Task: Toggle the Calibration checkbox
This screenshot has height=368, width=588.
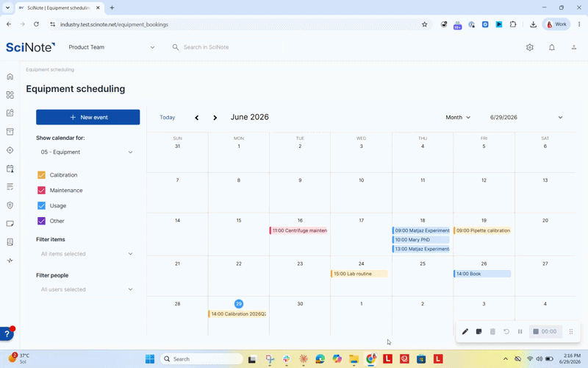Action: [42, 175]
